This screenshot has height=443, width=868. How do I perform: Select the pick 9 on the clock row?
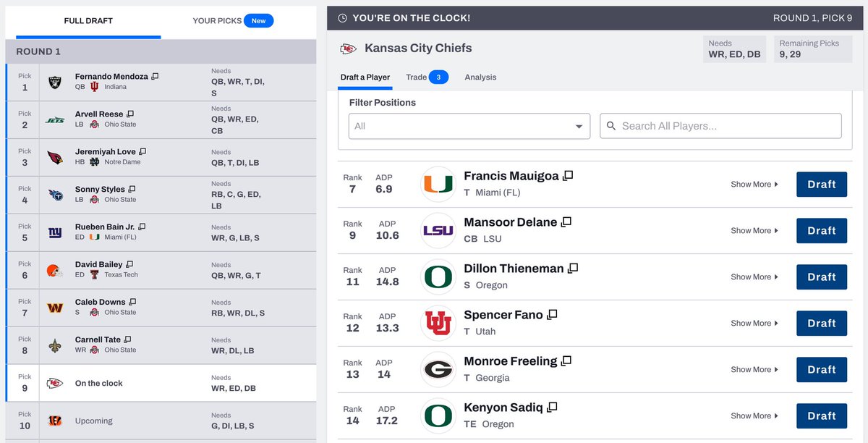161,383
